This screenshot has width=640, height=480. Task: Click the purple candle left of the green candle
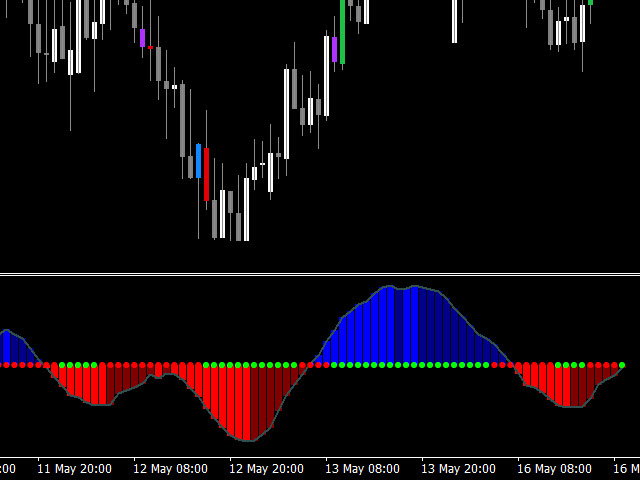335,49
